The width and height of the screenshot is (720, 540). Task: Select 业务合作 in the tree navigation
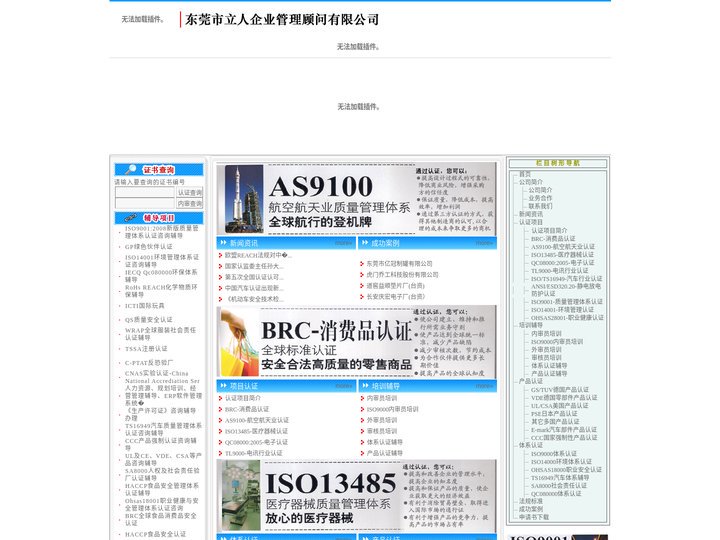coord(540,198)
